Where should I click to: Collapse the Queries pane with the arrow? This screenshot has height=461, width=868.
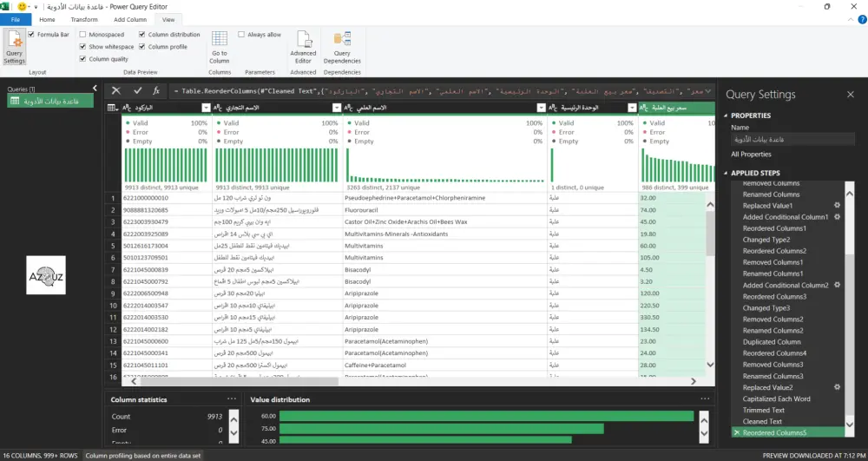coord(95,88)
